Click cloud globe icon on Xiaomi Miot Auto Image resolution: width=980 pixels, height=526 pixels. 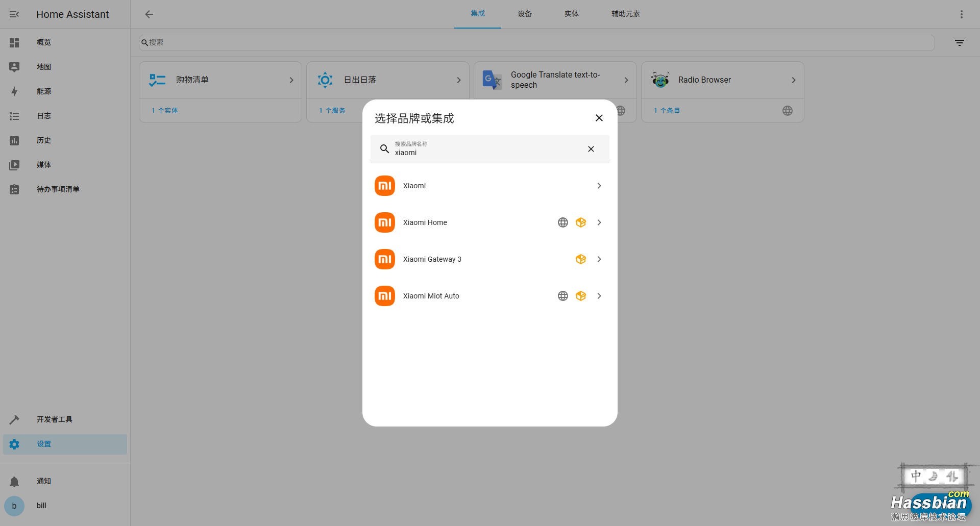pyautogui.click(x=562, y=296)
